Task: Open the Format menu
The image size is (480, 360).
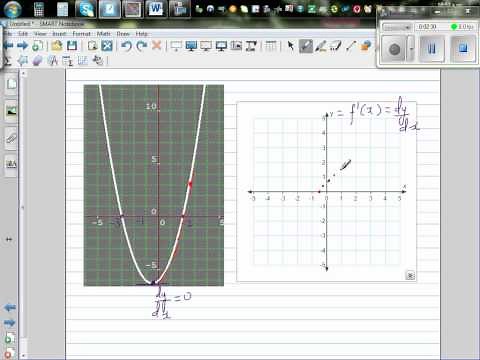Action: [x=82, y=34]
